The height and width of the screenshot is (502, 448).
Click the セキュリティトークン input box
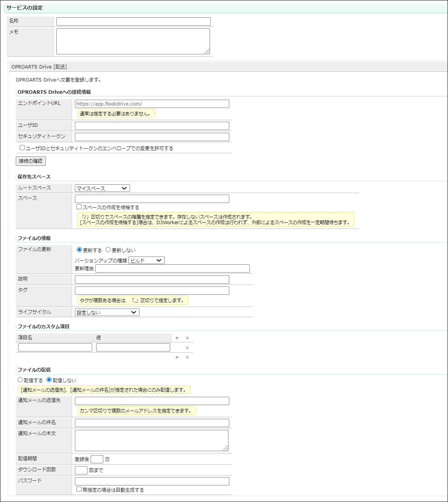[152, 137]
